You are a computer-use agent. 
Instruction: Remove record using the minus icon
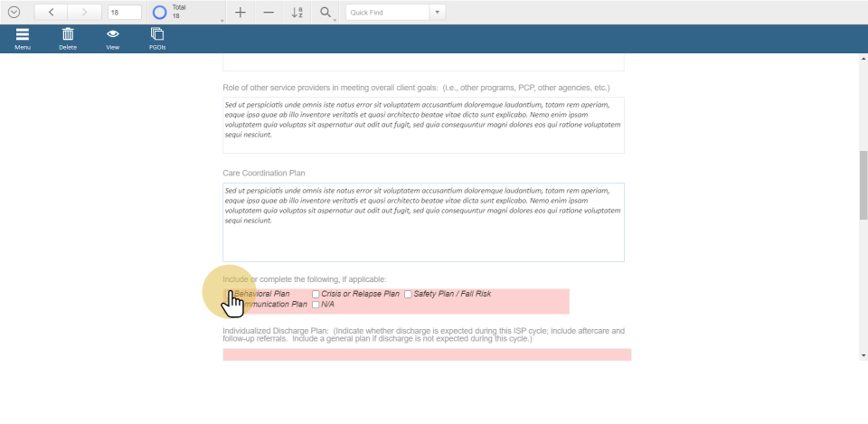point(269,13)
